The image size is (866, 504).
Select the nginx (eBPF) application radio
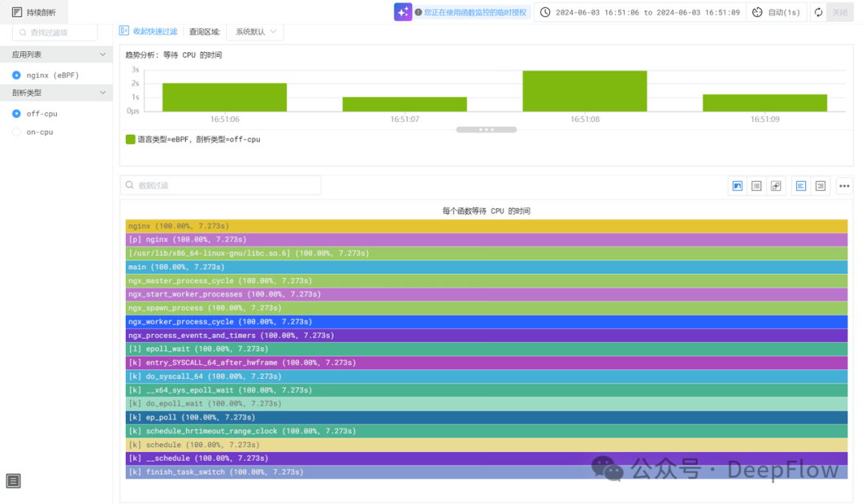[x=17, y=75]
